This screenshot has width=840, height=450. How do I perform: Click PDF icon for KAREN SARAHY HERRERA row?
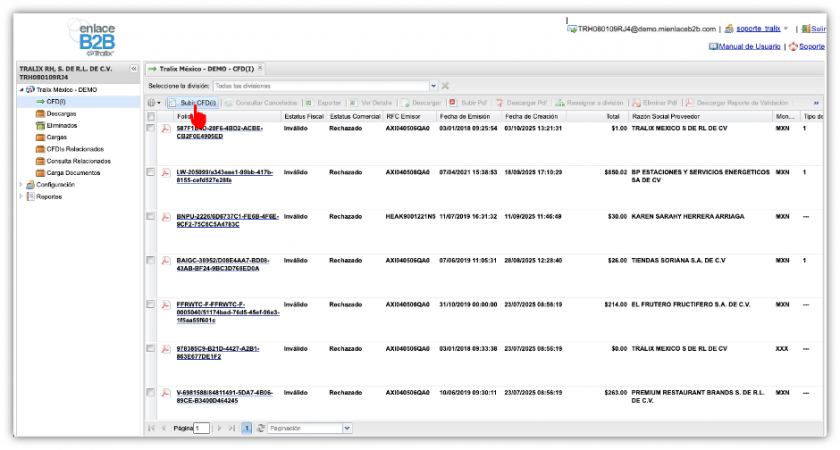tap(167, 216)
